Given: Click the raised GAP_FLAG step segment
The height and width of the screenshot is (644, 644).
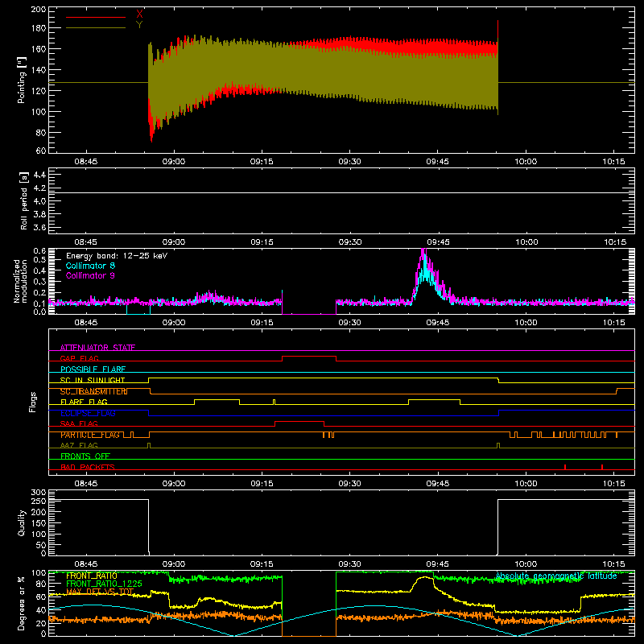Looking at the screenshot, I should (309, 356).
